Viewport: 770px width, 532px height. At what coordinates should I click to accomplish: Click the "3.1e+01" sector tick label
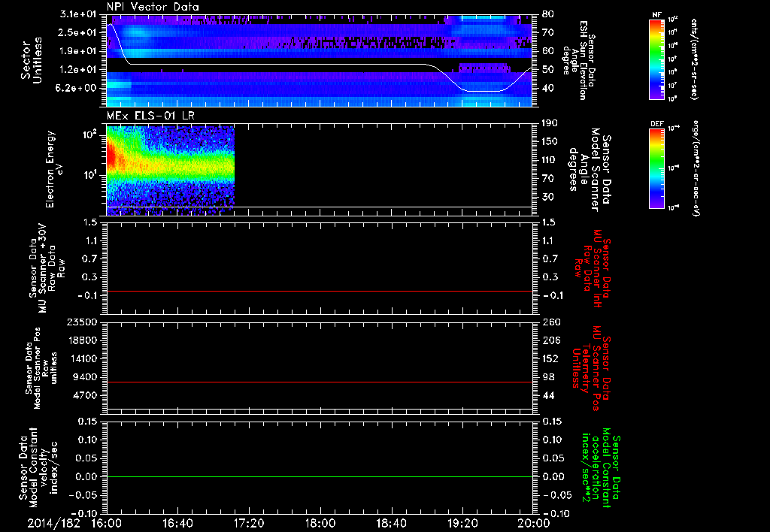[77, 14]
